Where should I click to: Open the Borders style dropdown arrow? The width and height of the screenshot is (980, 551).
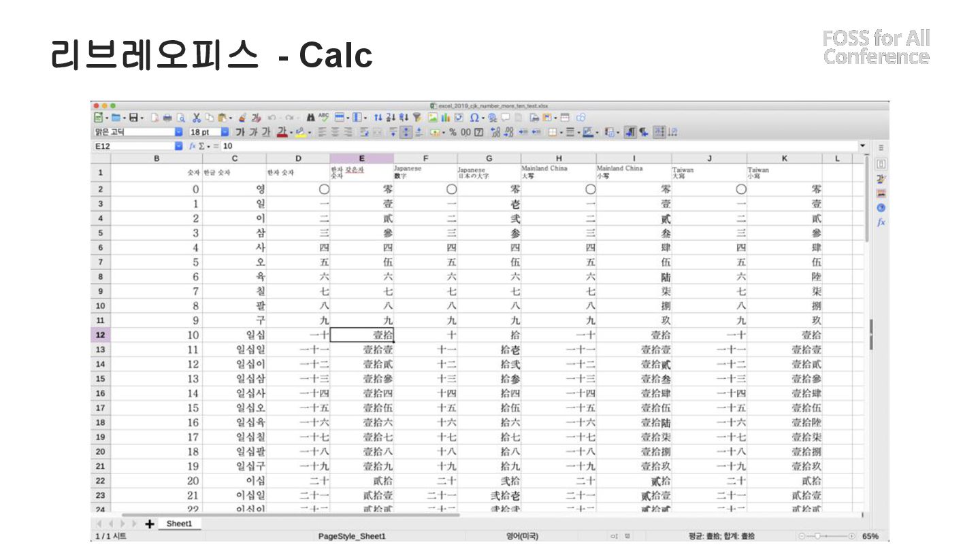coord(578,133)
